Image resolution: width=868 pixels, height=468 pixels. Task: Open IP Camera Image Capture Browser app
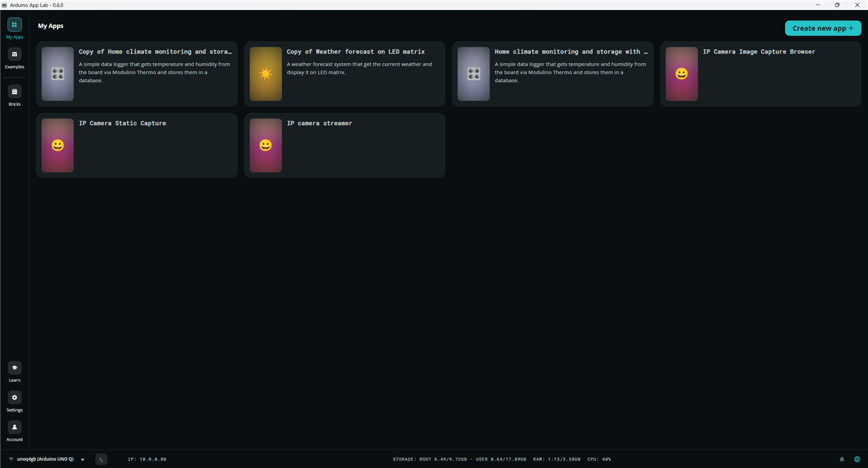coord(761,74)
